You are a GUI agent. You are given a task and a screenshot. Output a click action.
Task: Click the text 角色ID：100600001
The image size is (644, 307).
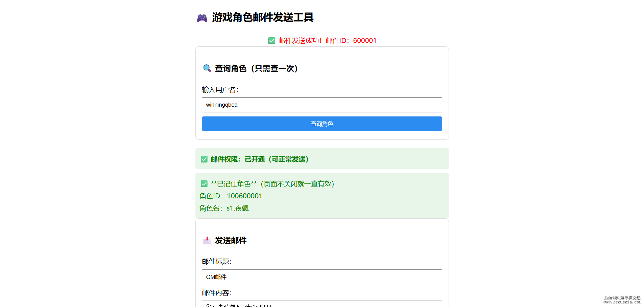click(231, 196)
